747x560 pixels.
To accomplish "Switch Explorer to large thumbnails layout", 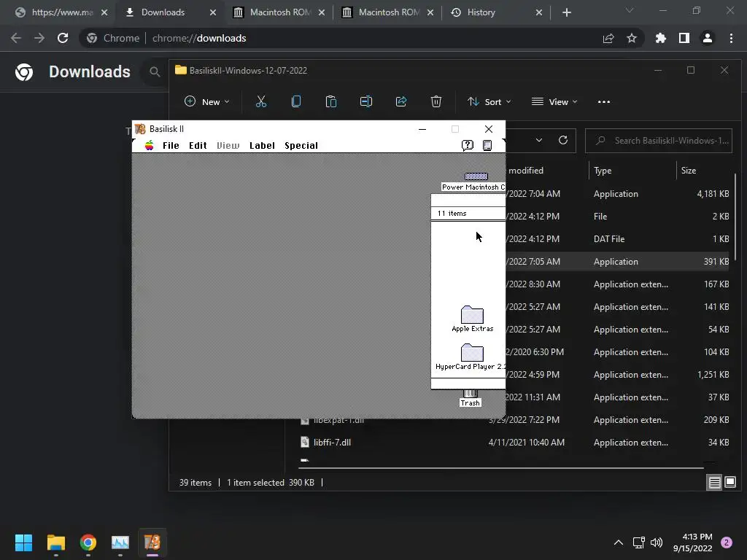I will click(x=729, y=483).
